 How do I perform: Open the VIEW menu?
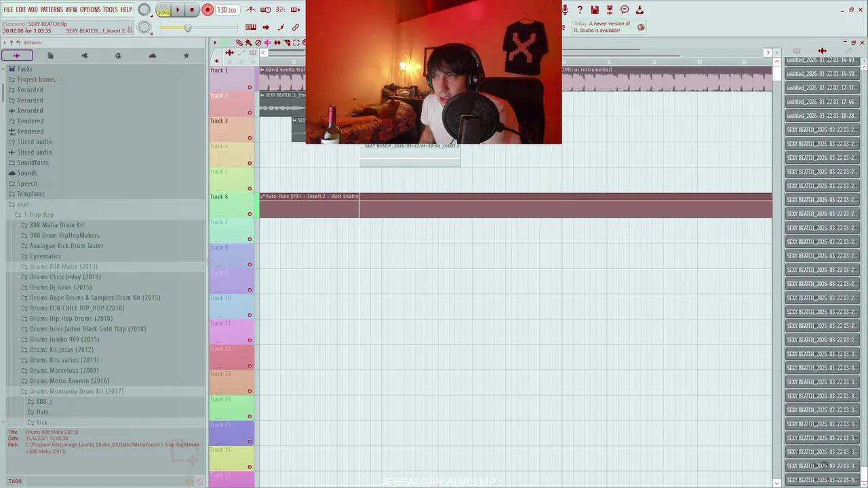coord(71,9)
